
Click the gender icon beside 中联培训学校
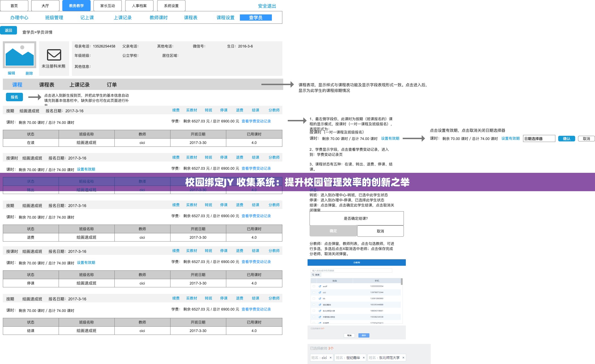[x=320, y=317]
